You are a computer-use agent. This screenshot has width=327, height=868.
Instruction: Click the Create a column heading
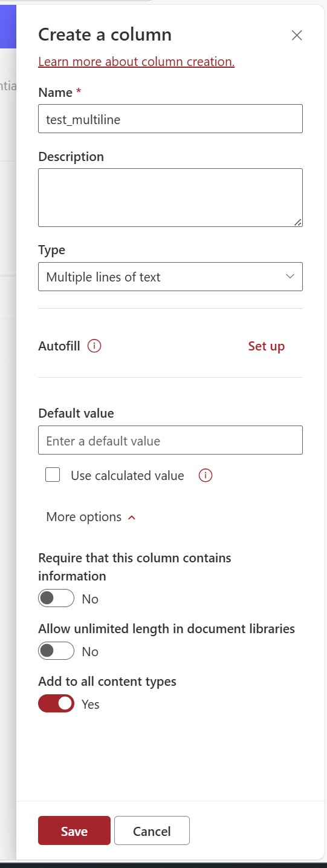point(105,35)
